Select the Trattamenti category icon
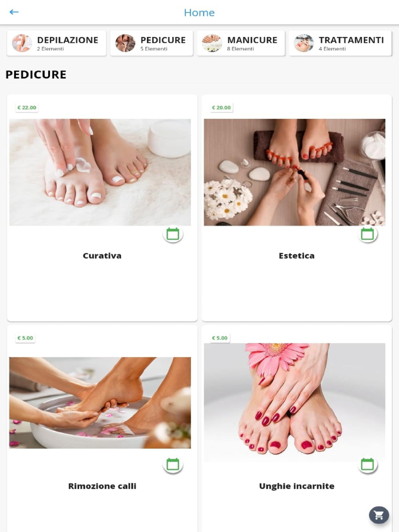 click(304, 43)
